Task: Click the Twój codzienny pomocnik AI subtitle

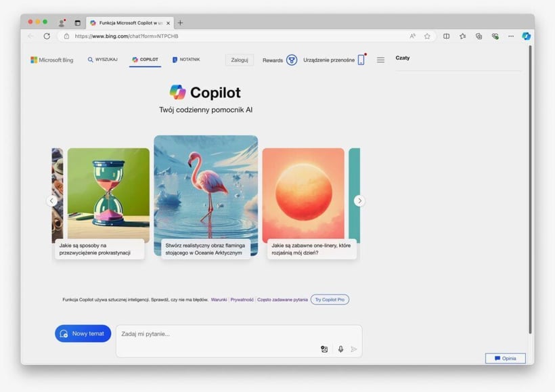Action: pyautogui.click(x=206, y=110)
